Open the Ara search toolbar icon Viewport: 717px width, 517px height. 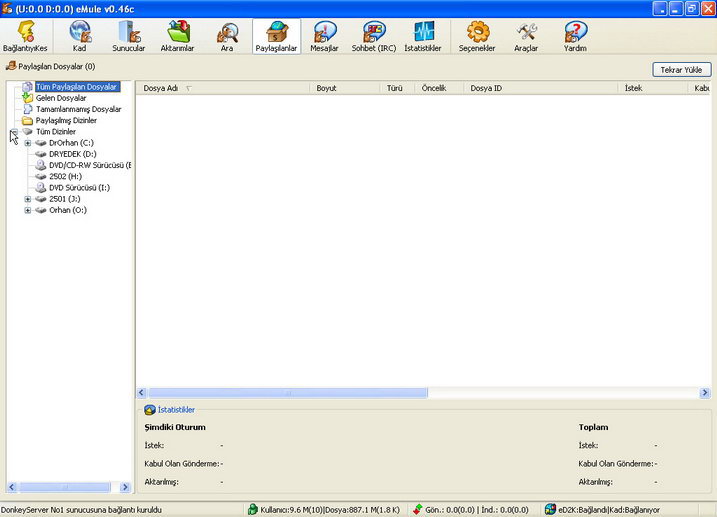click(227, 36)
